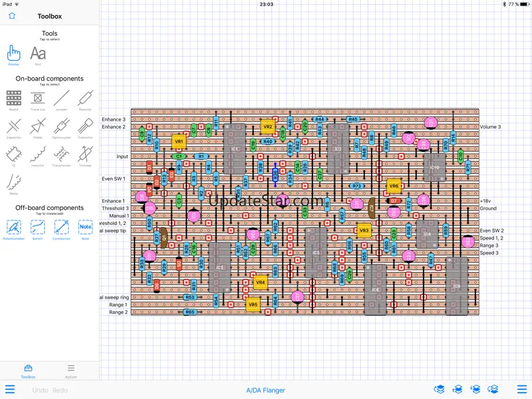This screenshot has height=399, width=532.
Task: Pick the Board component
Action: coord(14,100)
